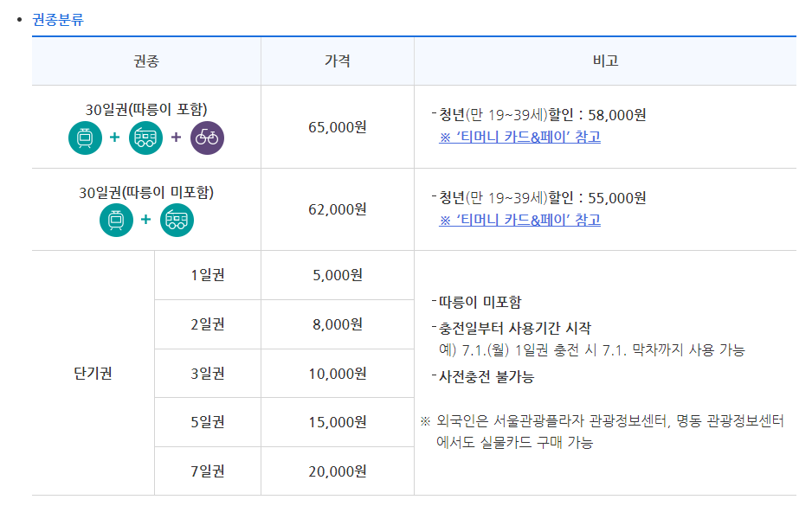Select the 5일권 row label

(208, 422)
